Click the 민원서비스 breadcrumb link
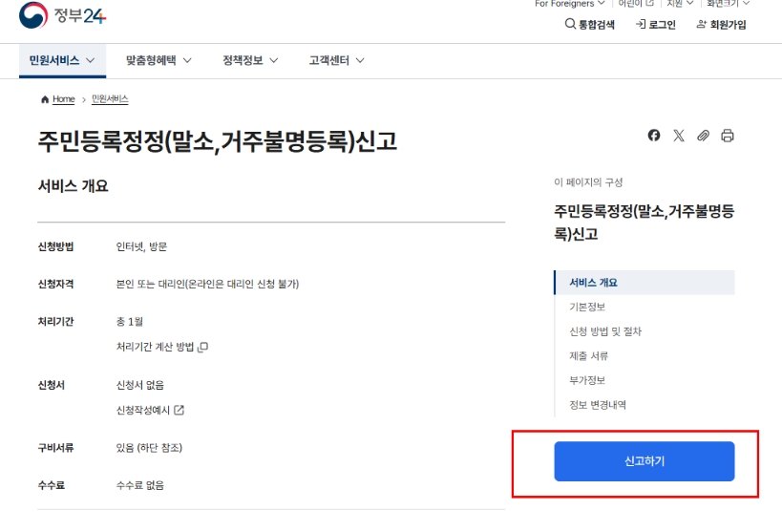The height and width of the screenshot is (532, 782). (x=110, y=99)
